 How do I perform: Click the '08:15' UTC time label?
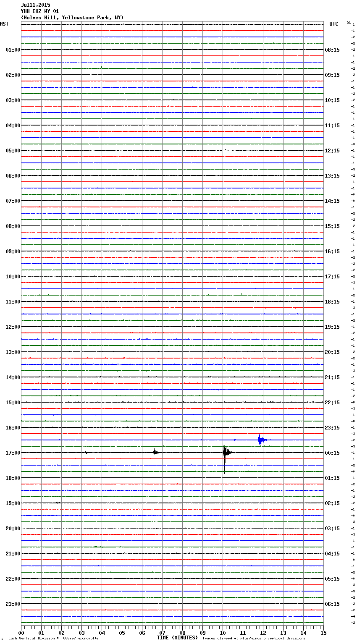coord(332,50)
